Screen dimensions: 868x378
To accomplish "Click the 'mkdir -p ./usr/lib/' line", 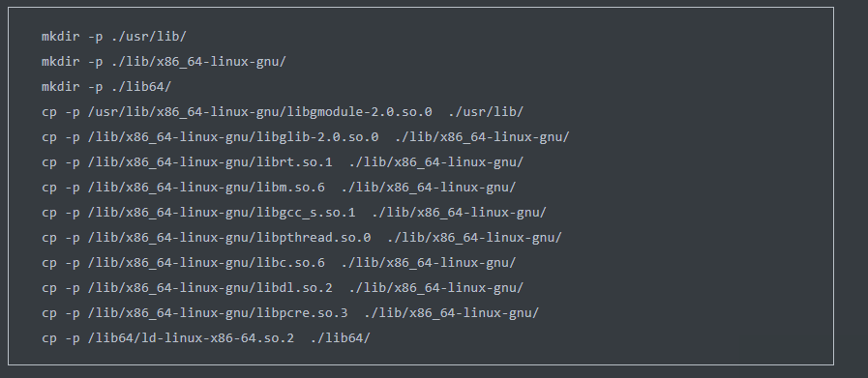I will pyautogui.click(x=114, y=37).
